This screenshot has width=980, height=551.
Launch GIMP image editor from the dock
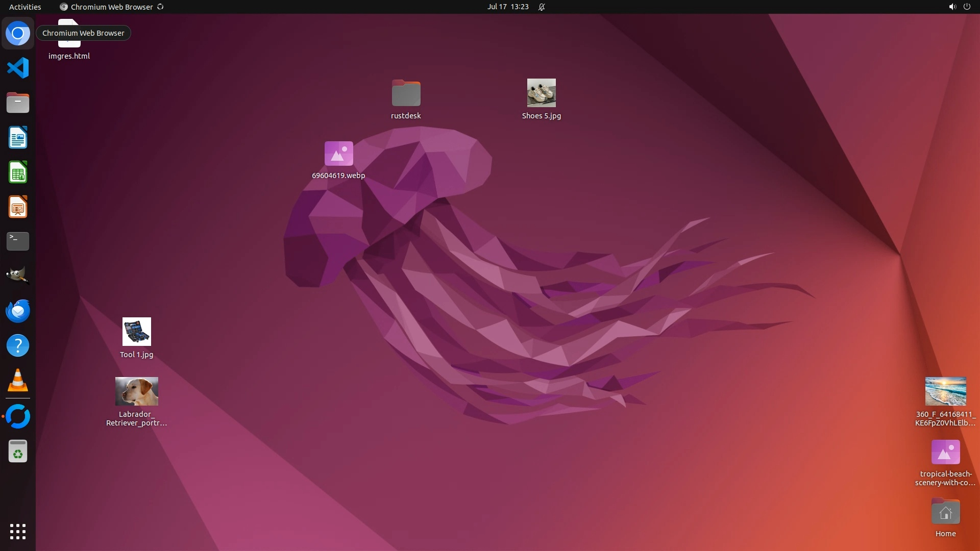(18, 275)
